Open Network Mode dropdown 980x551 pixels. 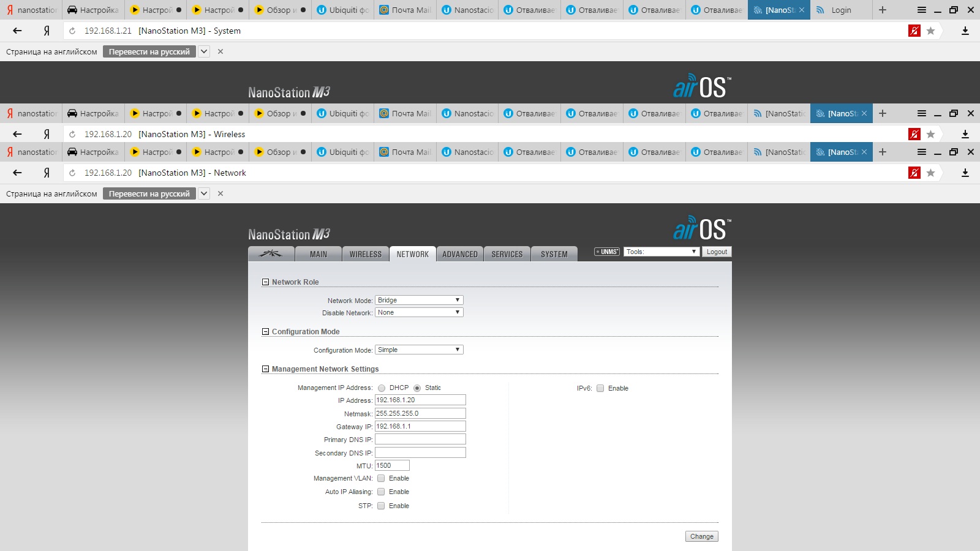click(x=419, y=300)
